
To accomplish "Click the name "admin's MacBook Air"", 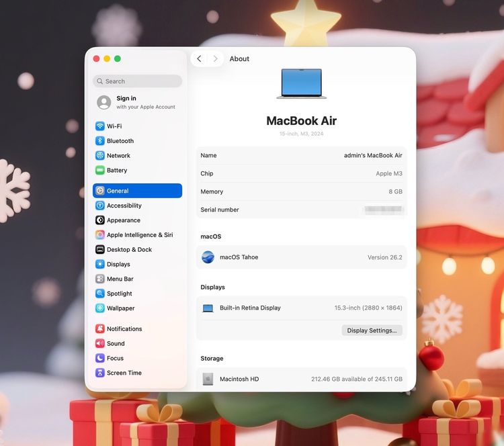I will pos(373,155).
